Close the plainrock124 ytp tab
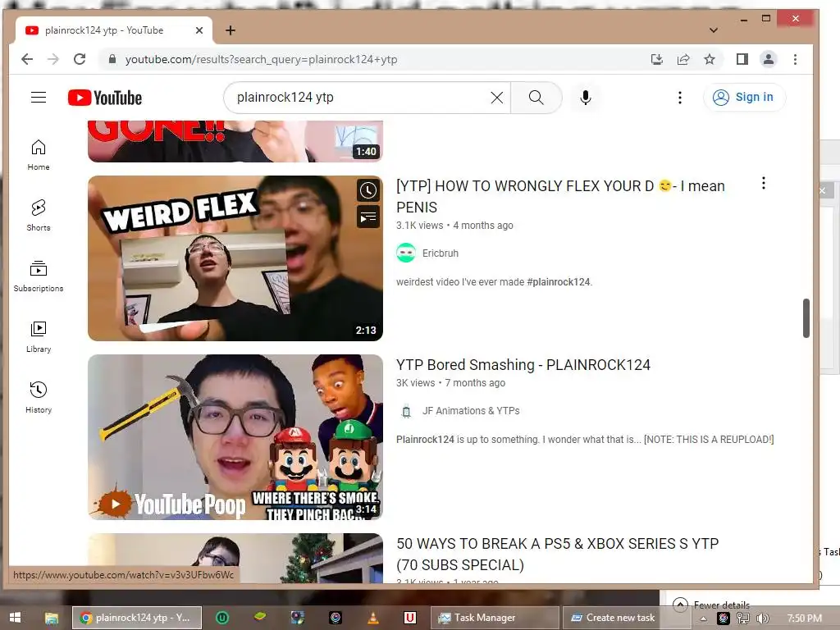Viewport: 840px width, 630px height. (x=199, y=30)
